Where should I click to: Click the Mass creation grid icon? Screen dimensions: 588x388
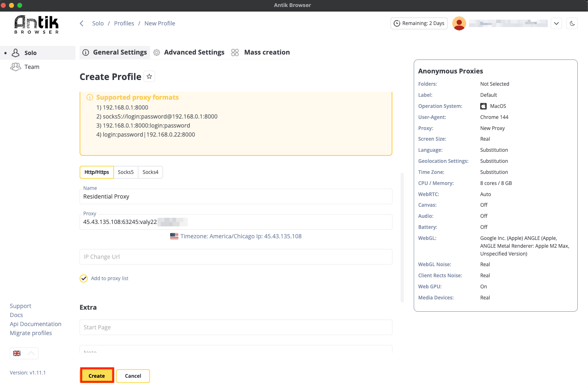(235, 52)
